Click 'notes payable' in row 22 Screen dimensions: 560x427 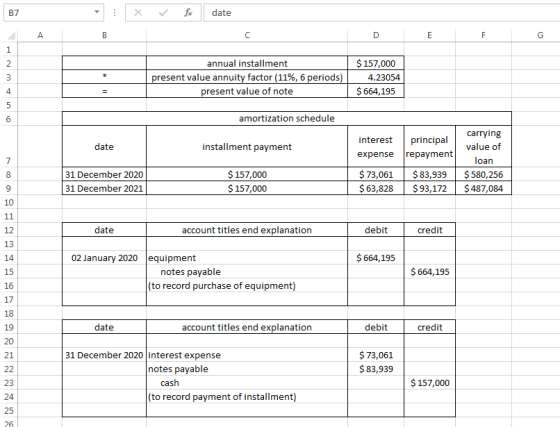247,369
